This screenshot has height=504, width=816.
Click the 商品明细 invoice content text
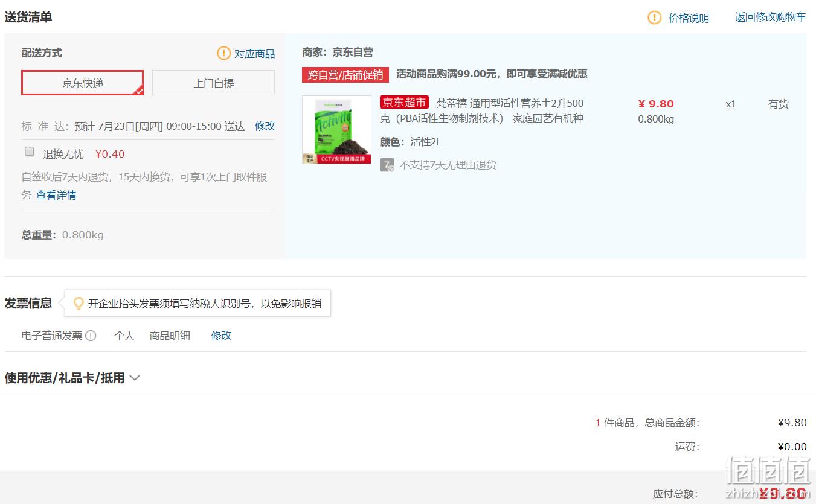point(170,336)
